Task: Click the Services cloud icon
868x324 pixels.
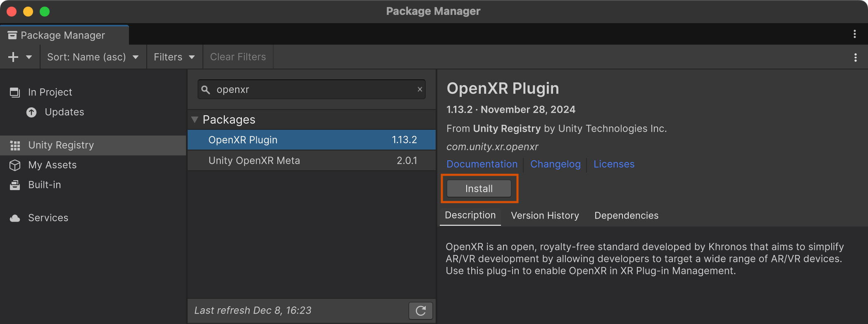Action: pos(15,218)
